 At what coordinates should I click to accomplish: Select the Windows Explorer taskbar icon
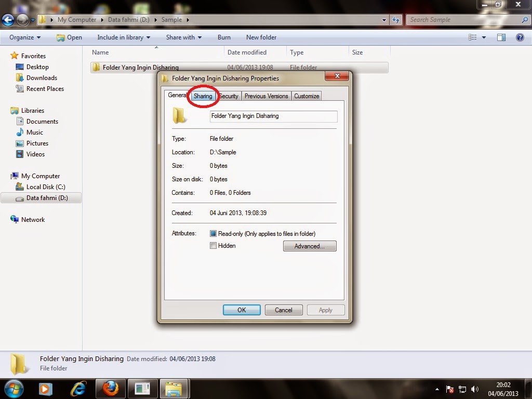click(x=174, y=388)
